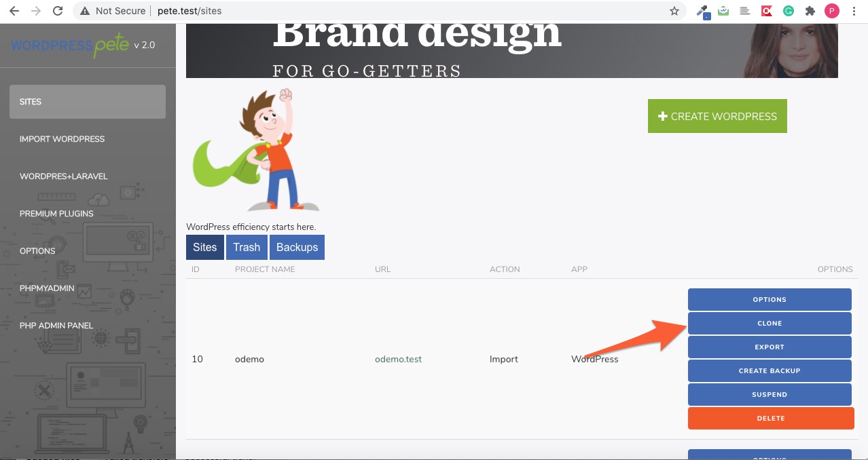Click the v 2.0 version label
This screenshot has height=460, width=868.
point(145,45)
